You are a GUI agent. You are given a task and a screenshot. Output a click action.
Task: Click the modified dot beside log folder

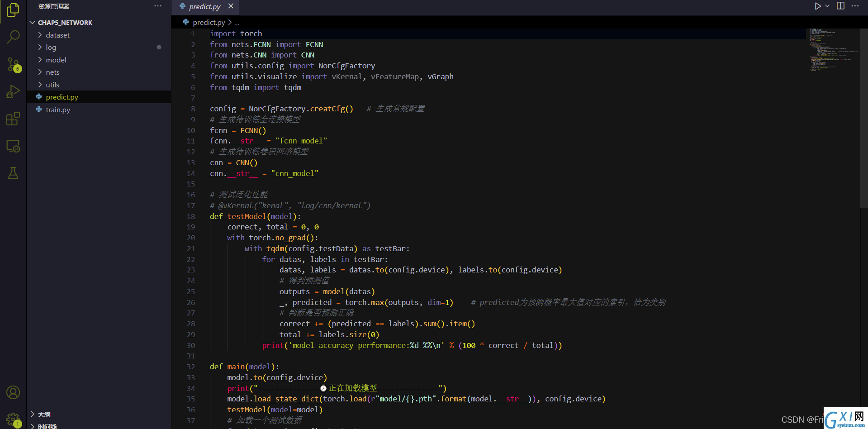pyautogui.click(x=159, y=47)
